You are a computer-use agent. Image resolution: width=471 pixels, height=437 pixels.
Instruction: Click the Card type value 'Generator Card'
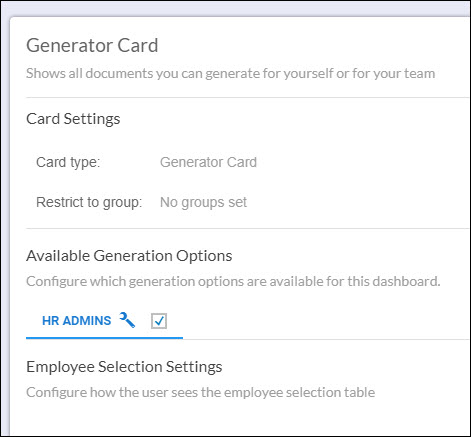(x=208, y=162)
